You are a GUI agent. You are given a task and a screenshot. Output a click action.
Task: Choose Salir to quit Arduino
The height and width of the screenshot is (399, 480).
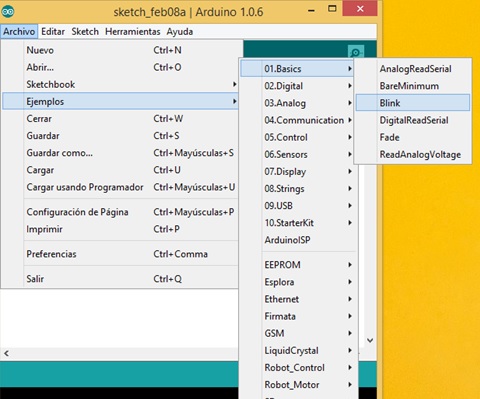point(120,279)
